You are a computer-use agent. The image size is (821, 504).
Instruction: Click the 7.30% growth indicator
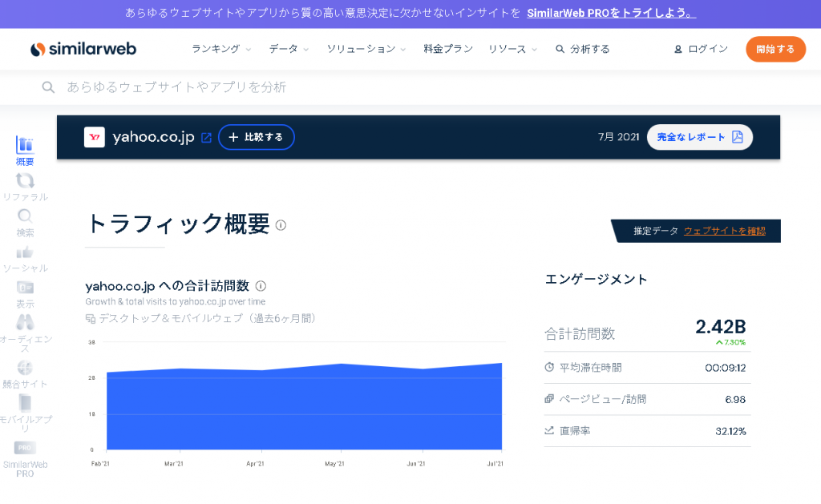731,342
